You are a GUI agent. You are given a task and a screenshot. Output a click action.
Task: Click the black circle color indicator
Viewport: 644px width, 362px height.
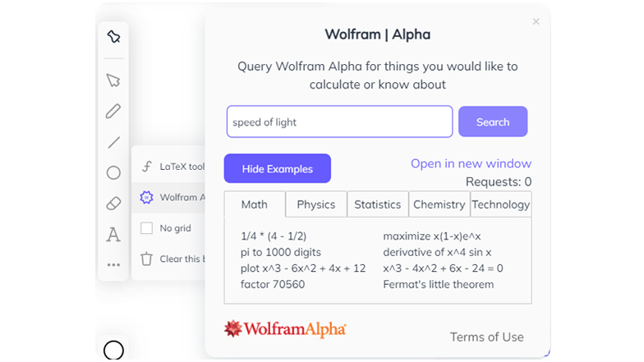(113, 351)
